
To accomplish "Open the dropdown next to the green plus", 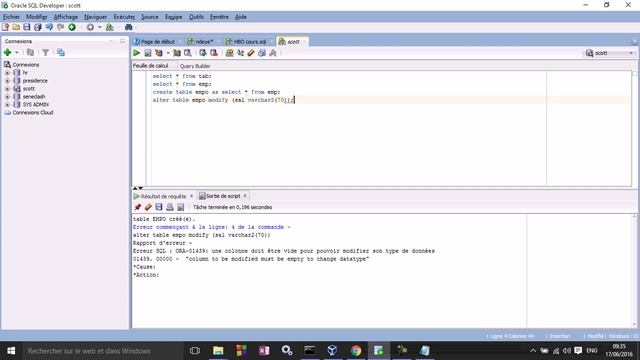I will [x=17, y=53].
